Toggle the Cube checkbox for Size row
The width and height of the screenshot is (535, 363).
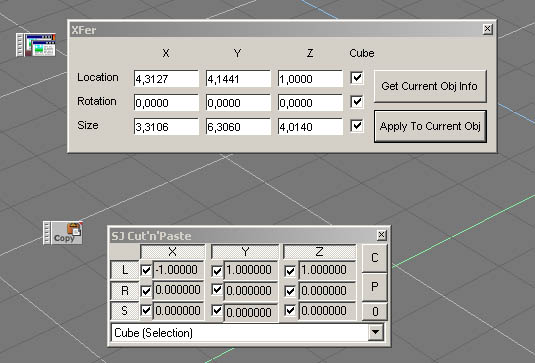pyautogui.click(x=357, y=126)
